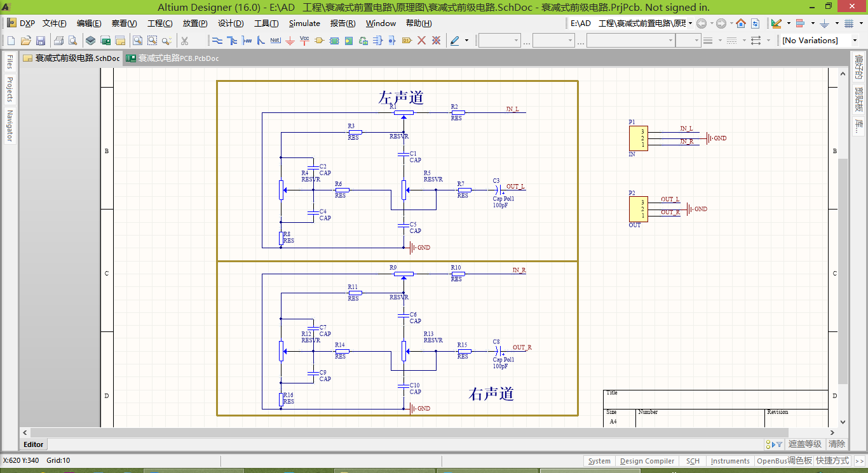Click the back navigation arrow
Screen dimensions: 868x473
(x=702, y=23)
